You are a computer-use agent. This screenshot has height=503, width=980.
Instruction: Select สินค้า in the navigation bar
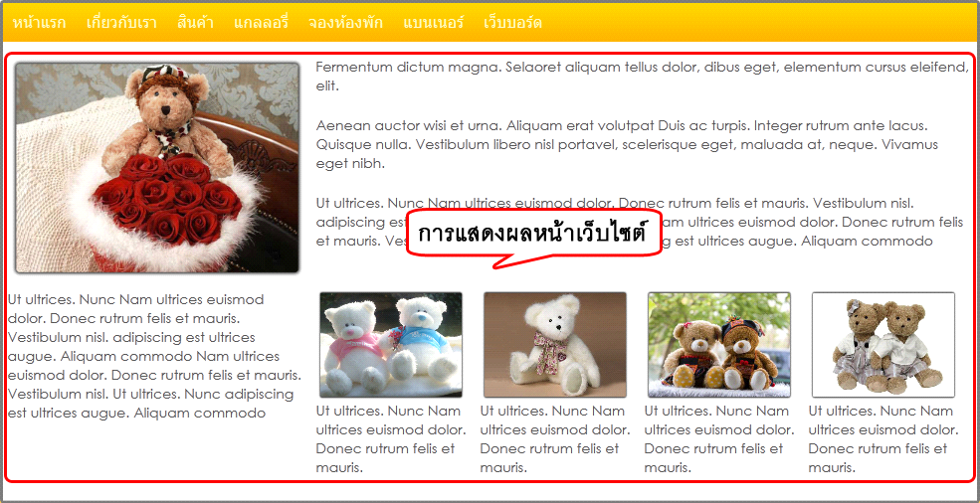click(195, 23)
